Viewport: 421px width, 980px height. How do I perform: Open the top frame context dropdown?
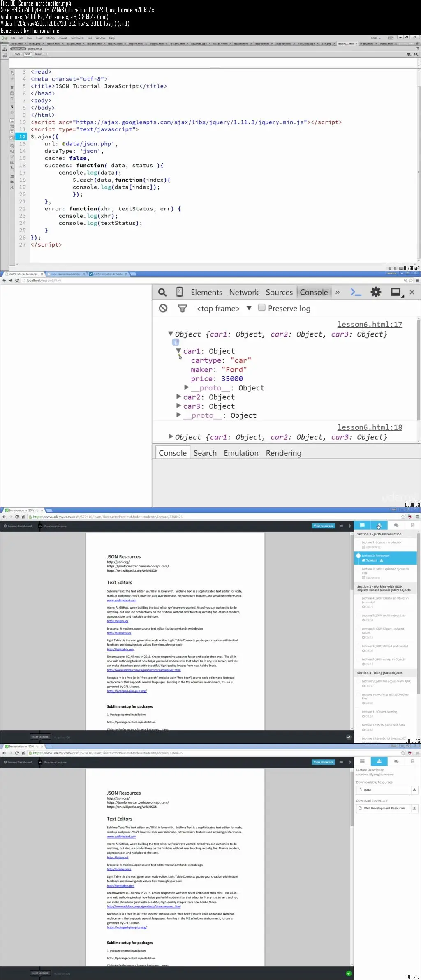pos(224,309)
